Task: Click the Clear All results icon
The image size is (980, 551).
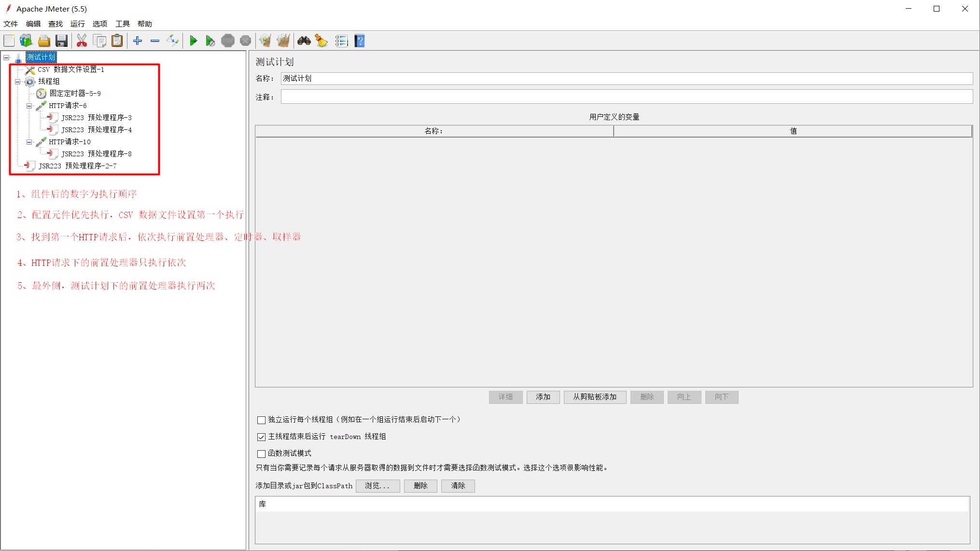Action: coord(283,41)
